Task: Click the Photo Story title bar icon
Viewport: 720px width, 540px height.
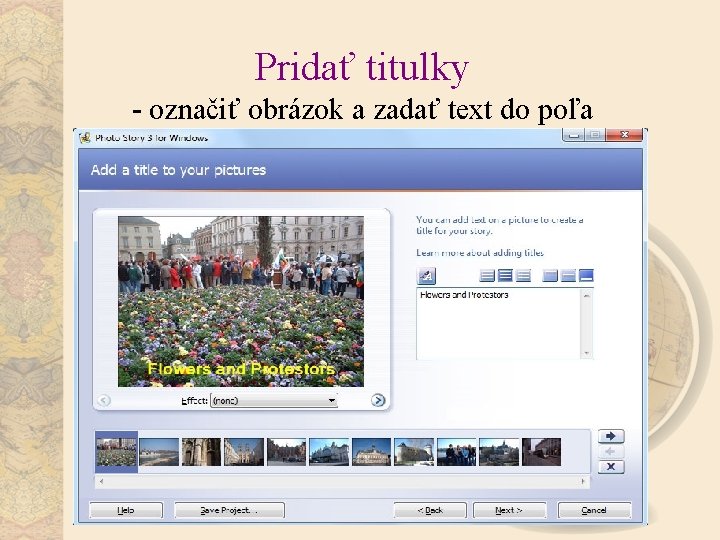Action: 84,138
